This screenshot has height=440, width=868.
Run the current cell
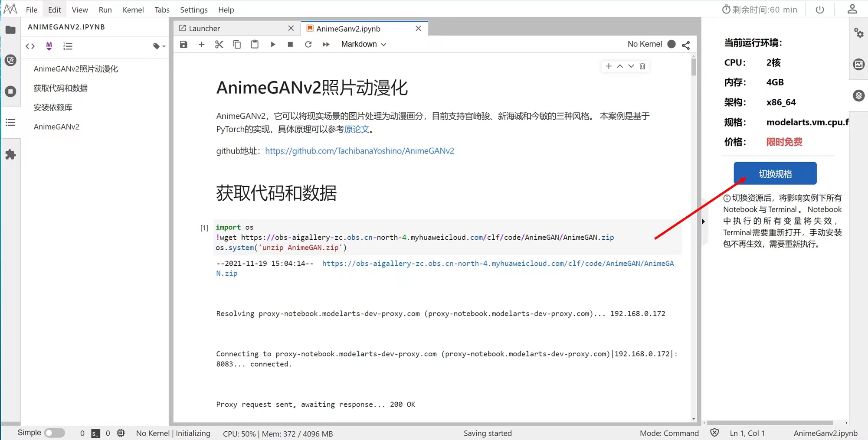(272, 44)
